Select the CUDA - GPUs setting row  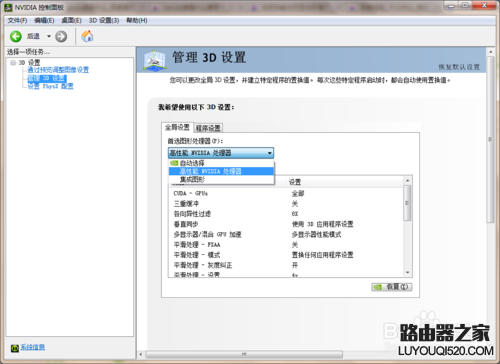tap(286, 193)
